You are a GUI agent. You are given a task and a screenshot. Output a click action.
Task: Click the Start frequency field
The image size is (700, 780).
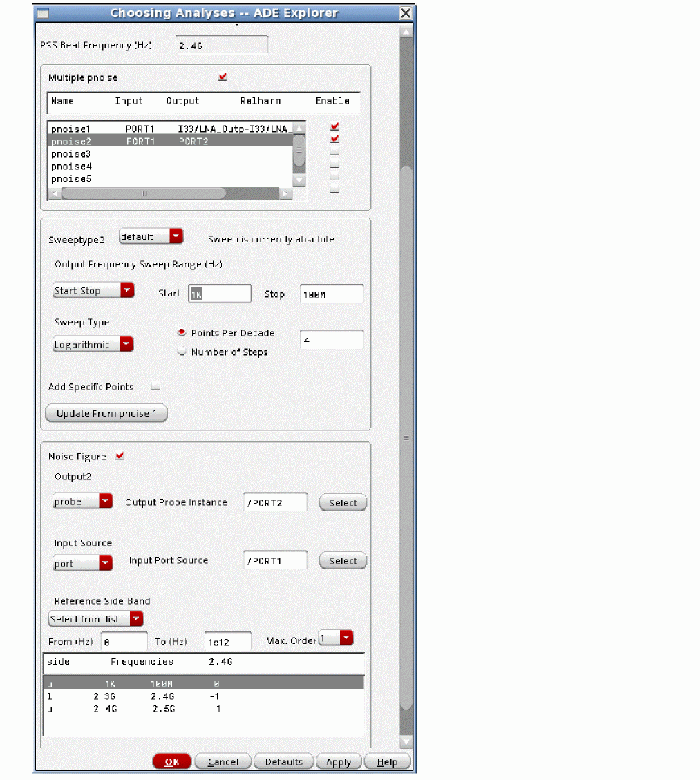click(220, 294)
